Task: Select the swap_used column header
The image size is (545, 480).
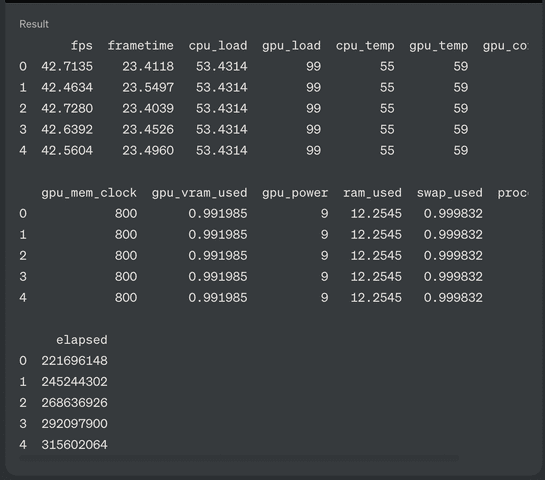Action: 449,193
